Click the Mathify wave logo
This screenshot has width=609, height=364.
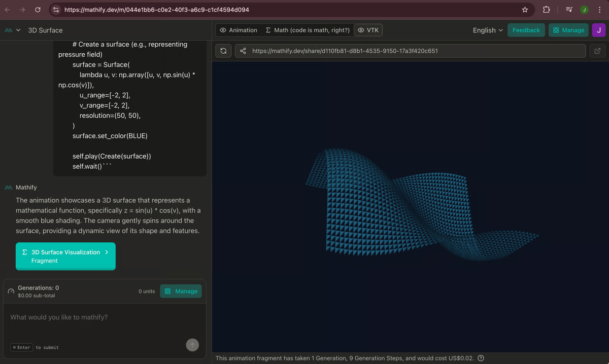coord(9,30)
